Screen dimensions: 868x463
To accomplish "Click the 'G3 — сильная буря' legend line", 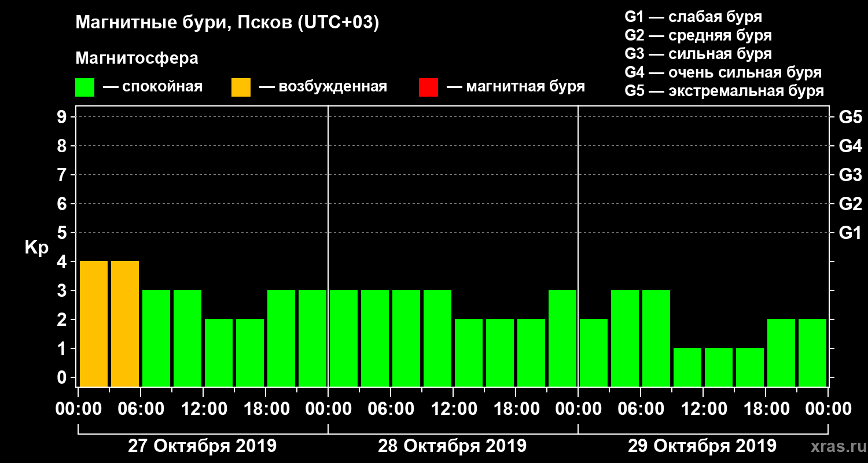I will tap(698, 54).
